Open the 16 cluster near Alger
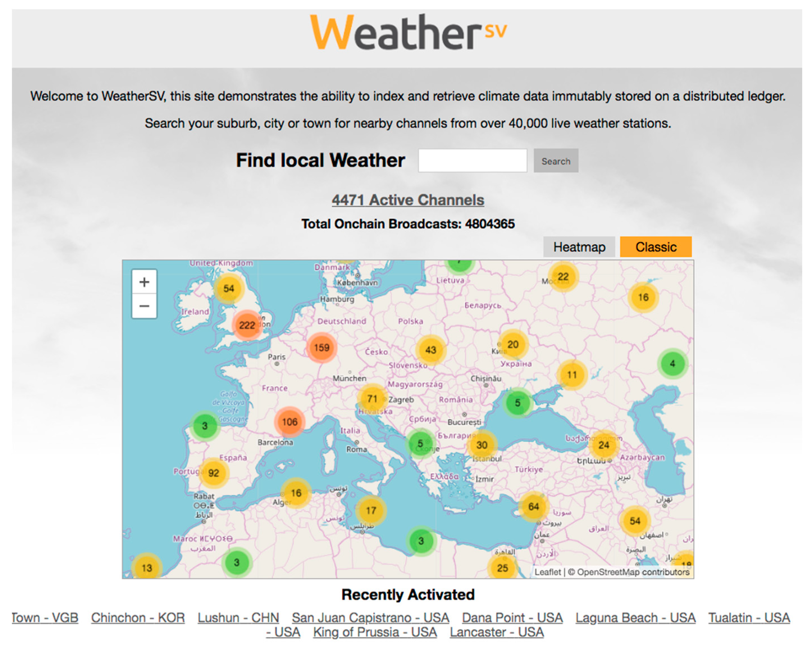Screen dimensions: 812x649 click(296, 493)
